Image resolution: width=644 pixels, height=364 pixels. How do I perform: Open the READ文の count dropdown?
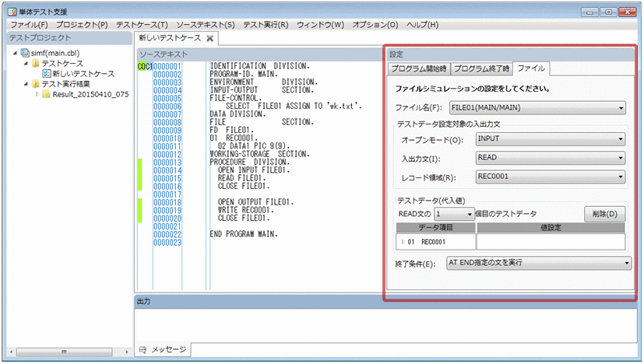pos(470,214)
